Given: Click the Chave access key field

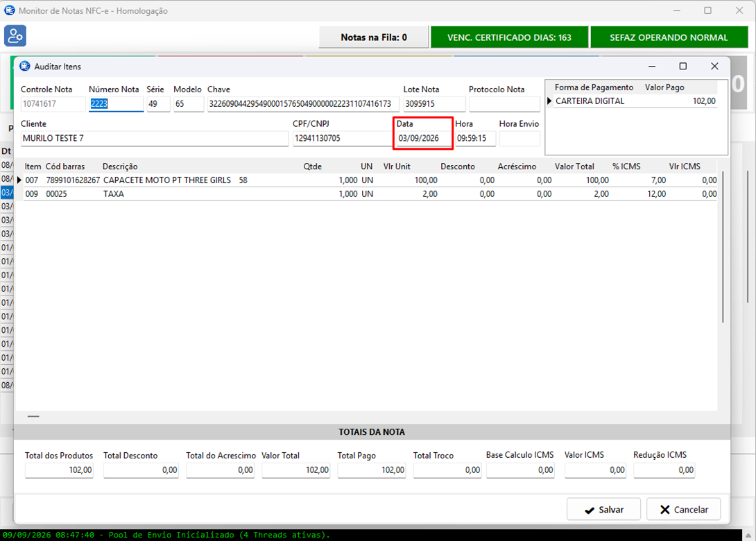Looking at the screenshot, I should pos(303,103).
